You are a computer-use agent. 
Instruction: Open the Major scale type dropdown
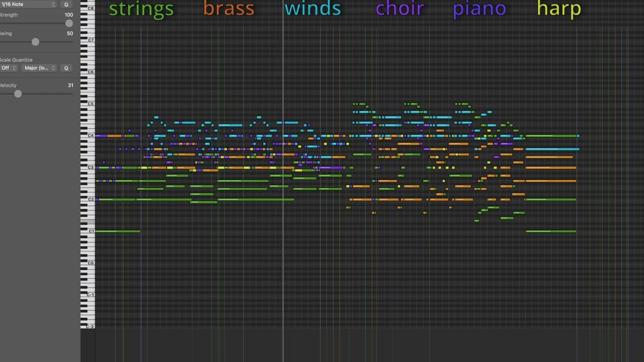[x=40, y=68]
